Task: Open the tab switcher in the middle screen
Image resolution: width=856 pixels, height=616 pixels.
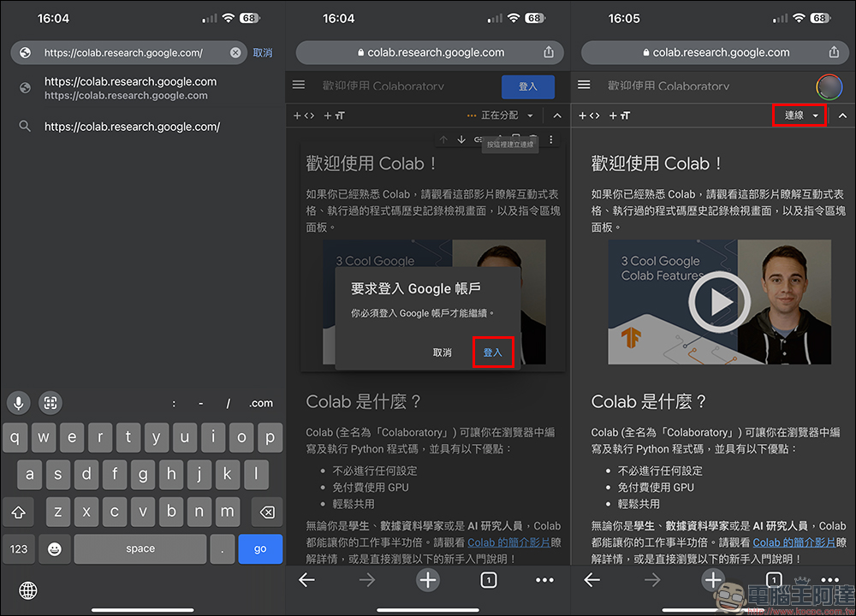Action: tap(489, 580)
